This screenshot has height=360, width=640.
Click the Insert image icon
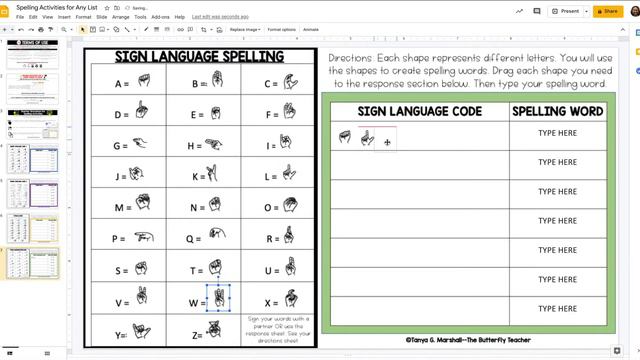(102, 30)
